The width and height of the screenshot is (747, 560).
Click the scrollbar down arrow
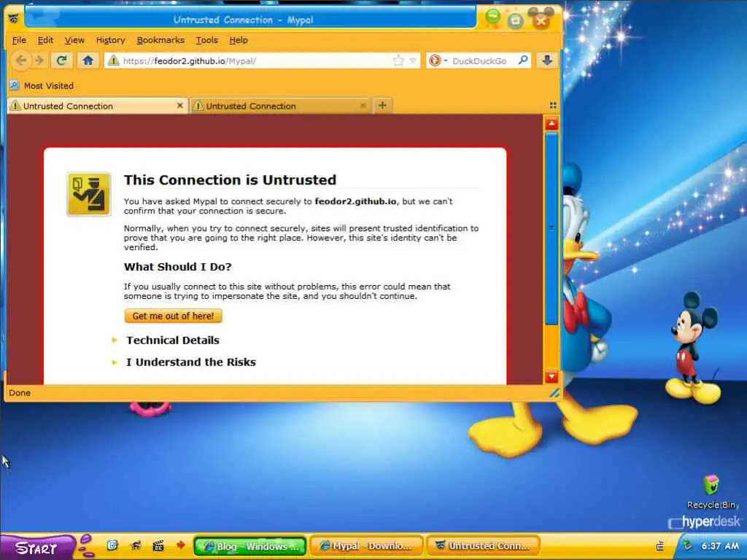point(551,376)
